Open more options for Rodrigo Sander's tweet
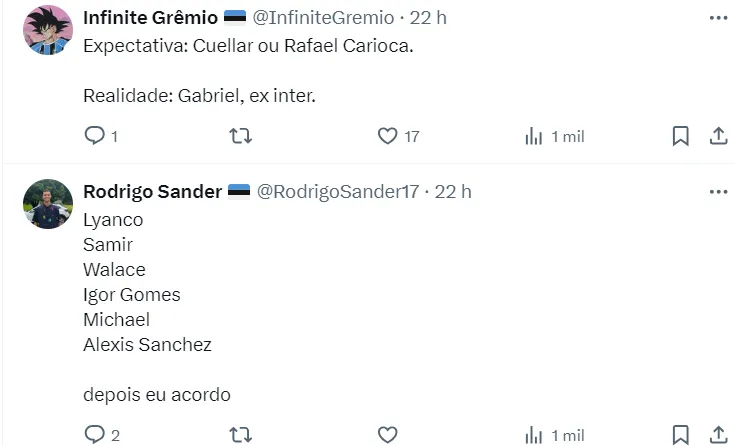 point(718,191)
